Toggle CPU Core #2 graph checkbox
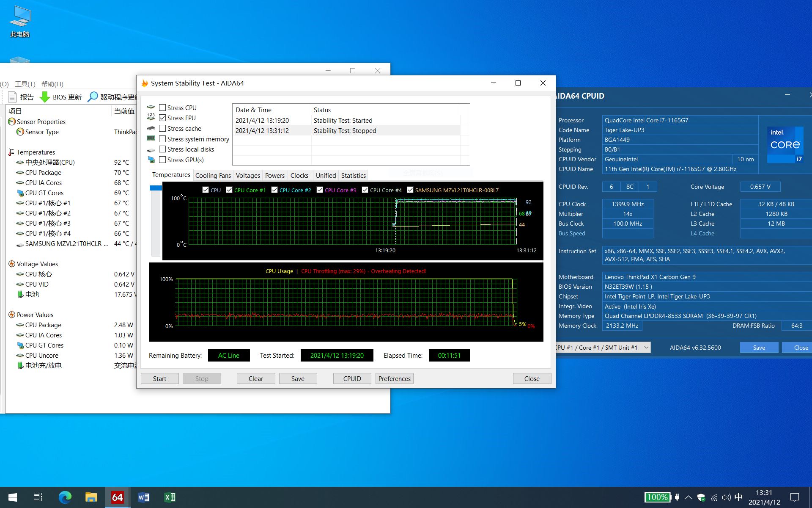 (274, 190)
